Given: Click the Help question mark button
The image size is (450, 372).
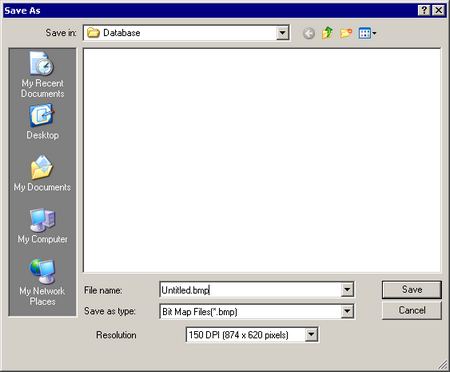Looking at the screenshot, I should click(424, 10).
